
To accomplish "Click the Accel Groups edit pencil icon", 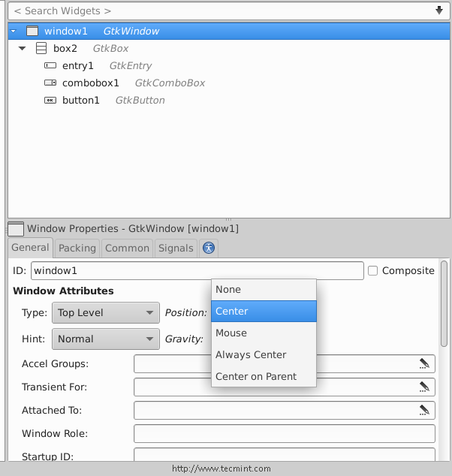I will (424, 363).
